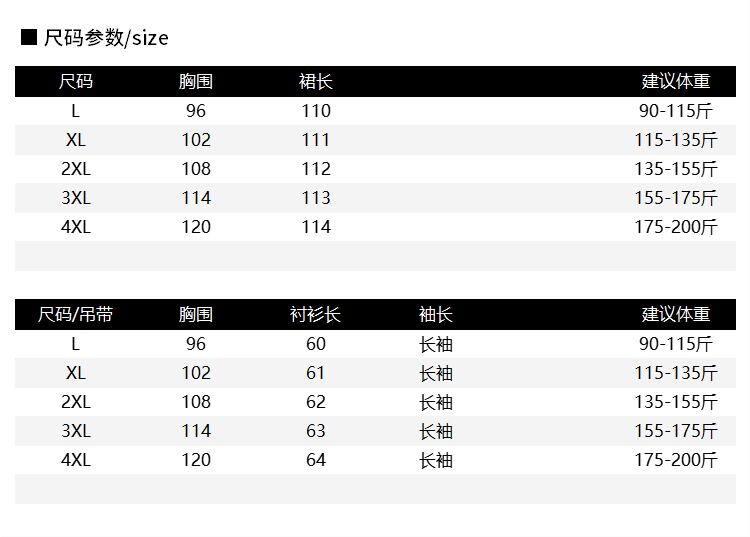
Task: Click the black square beside 尺码参数/size
Action: 29,38
